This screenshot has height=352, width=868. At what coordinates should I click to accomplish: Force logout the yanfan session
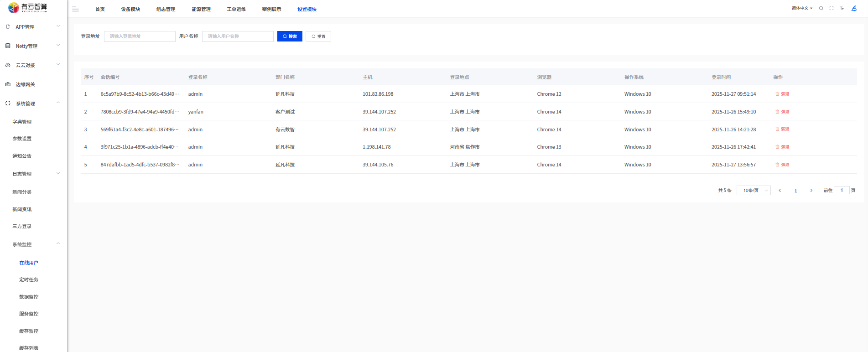782,112
